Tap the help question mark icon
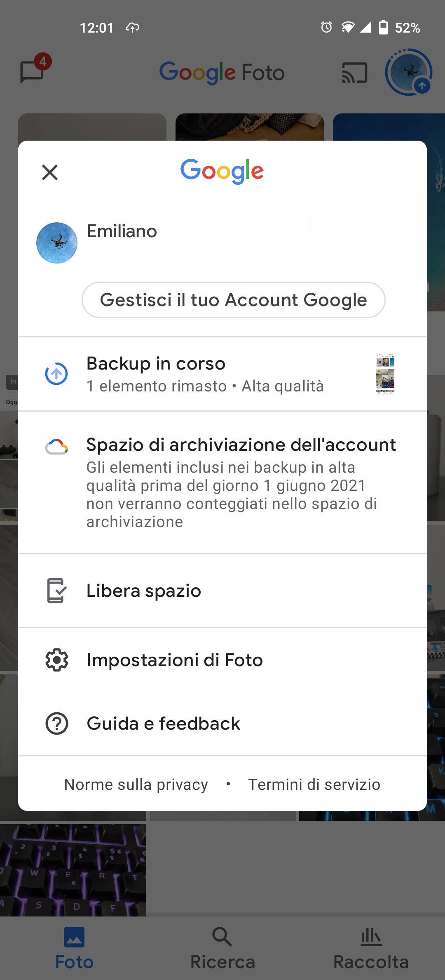This screenshot has width=445, height=980. pyautogui.click(x=56, y=723)
